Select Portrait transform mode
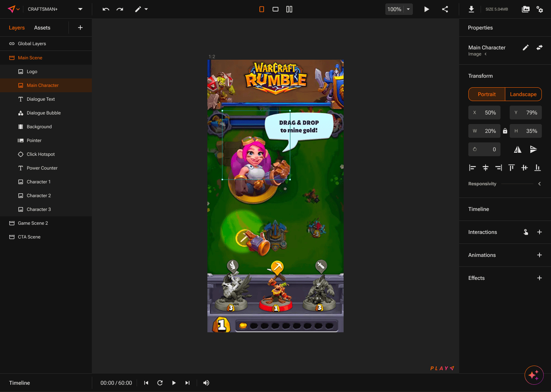This screenshot has width=551, height=392. pos(487,94)
